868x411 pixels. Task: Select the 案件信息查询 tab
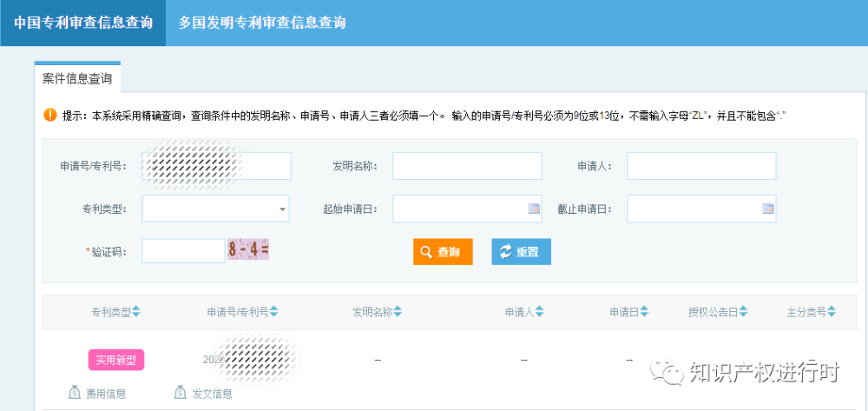pos(77,78)
